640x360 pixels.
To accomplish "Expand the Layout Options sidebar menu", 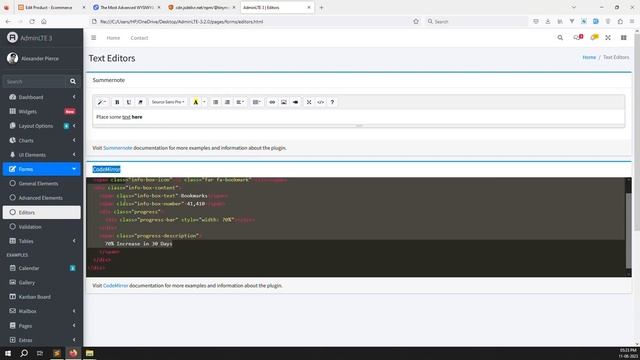I will (42, 126).
